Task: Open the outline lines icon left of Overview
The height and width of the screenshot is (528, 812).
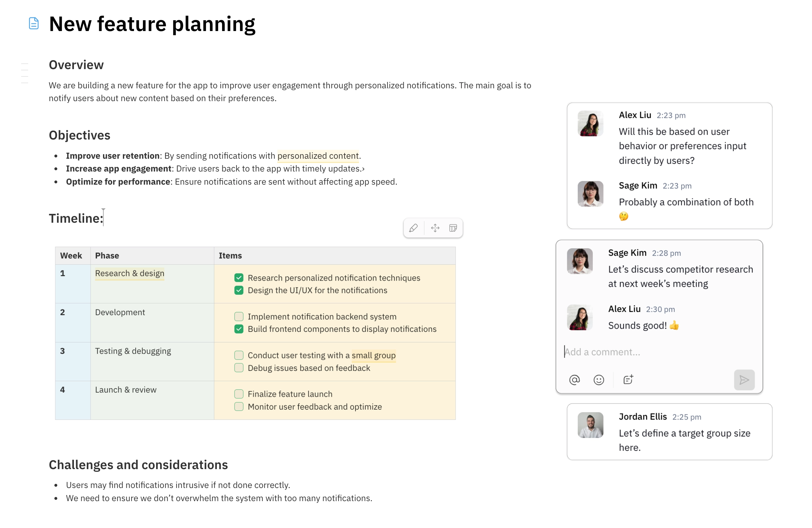Action: tap(25, 73)
